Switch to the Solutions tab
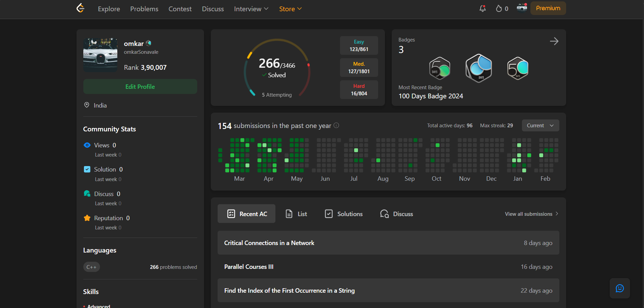 click(x=344, y=214)
